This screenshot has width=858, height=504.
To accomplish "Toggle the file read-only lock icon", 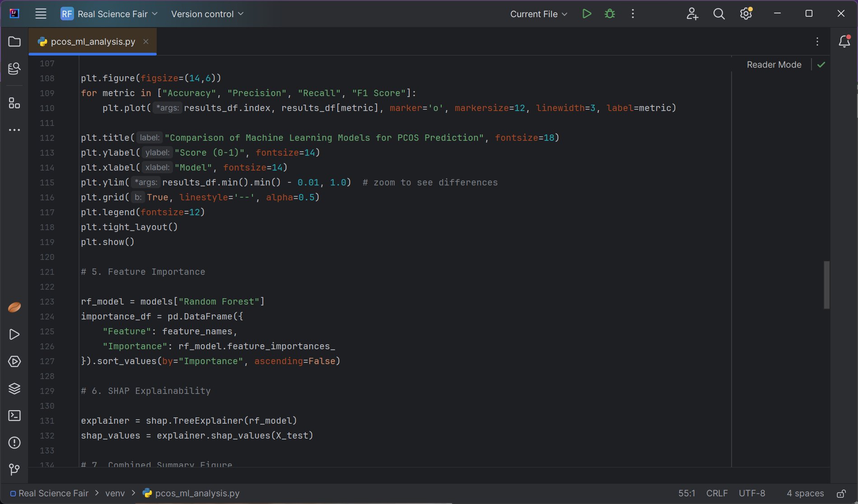I will (x=841, y=494).
